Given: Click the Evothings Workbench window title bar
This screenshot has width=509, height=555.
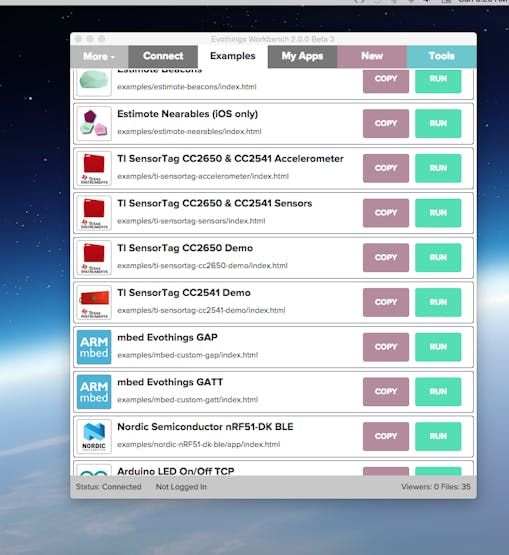Looking at the screenshot, I should (x=273, y=39).
